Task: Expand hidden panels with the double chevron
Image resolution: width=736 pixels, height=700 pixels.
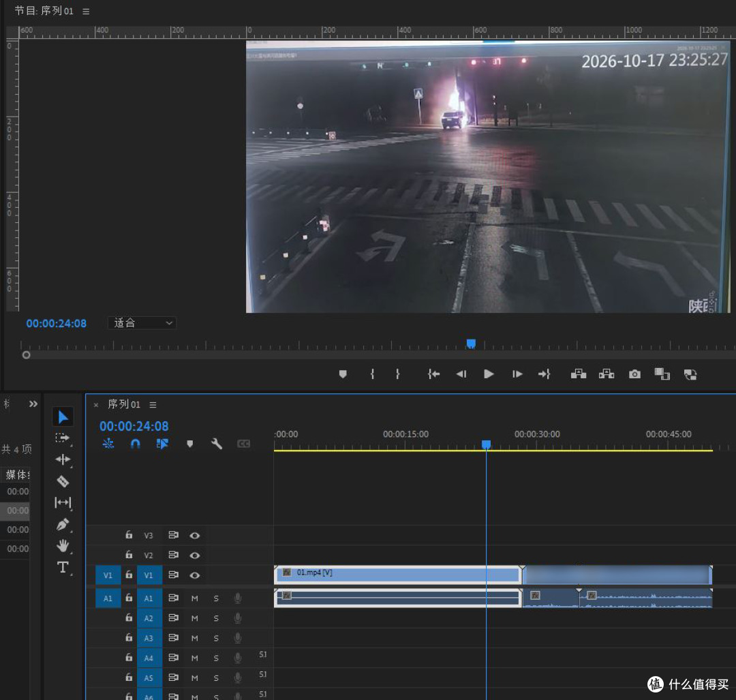Action: pyautogui.click(x=33, y=404)
